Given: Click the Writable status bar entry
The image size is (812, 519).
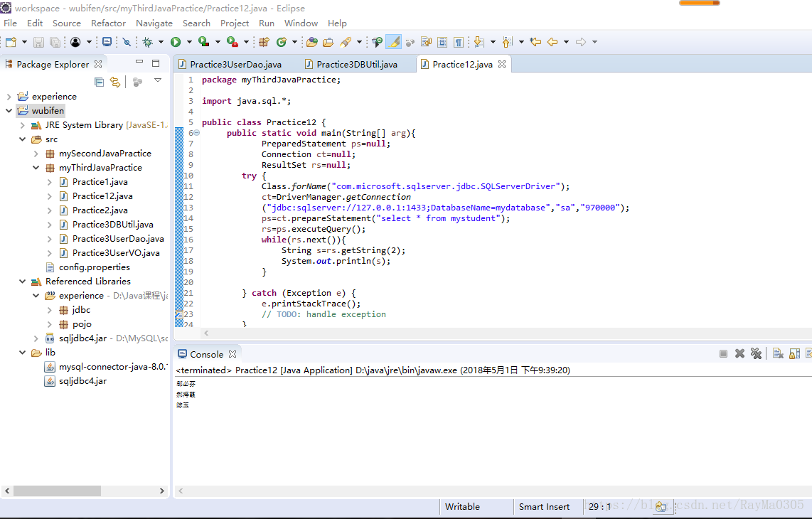Looking at the screenshot, I should (462, 507).
